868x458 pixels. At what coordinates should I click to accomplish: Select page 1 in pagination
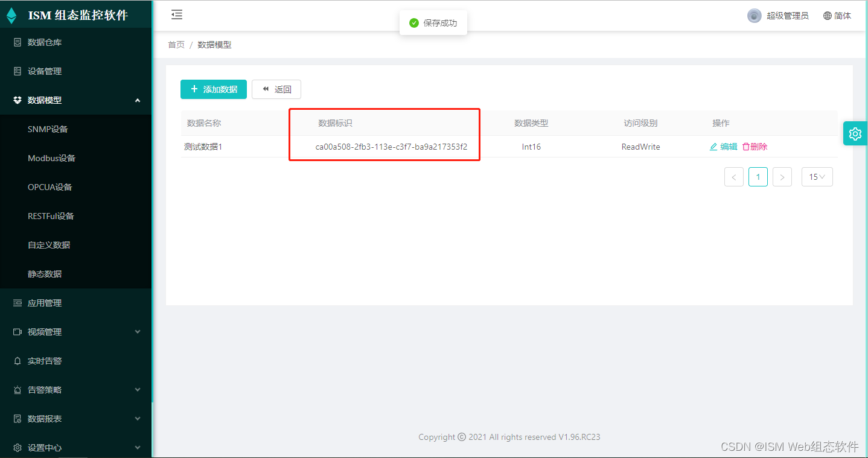(x=758, y=177)
